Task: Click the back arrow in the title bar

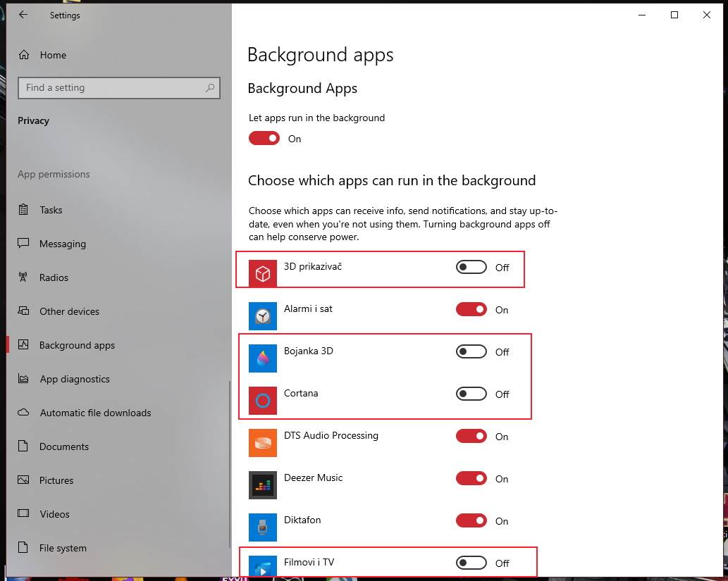Action: (23, 15)
